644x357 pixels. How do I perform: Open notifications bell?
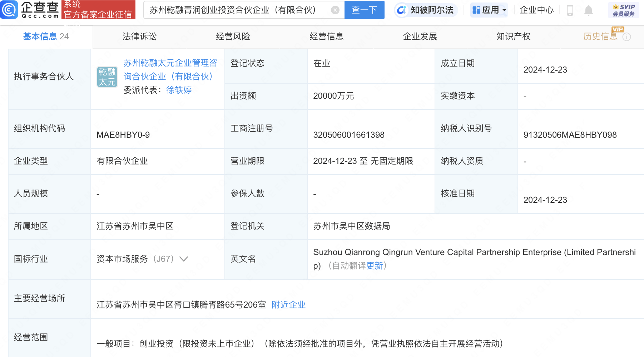click(589, 10)
